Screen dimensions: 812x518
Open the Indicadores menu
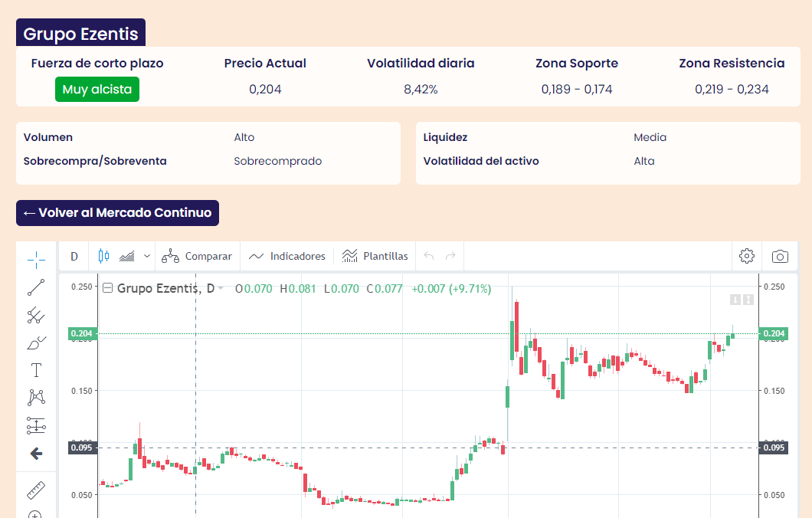click(x=287, y=256)
